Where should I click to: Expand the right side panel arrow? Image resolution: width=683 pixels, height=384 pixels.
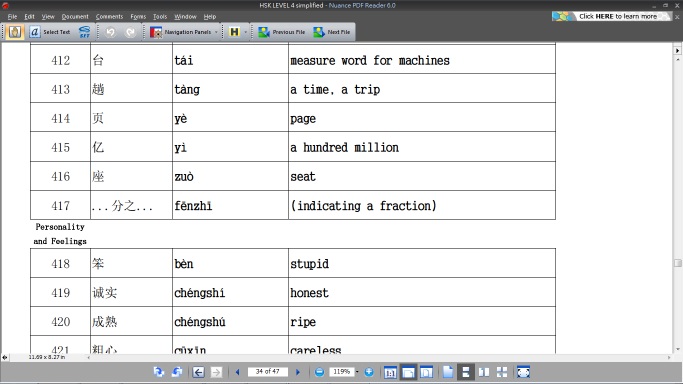click(x=677, y=51)
